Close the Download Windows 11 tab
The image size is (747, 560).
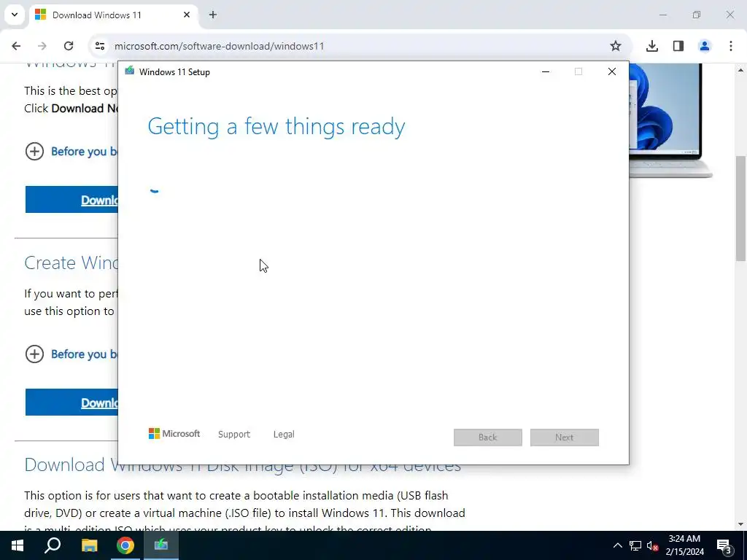187,15
